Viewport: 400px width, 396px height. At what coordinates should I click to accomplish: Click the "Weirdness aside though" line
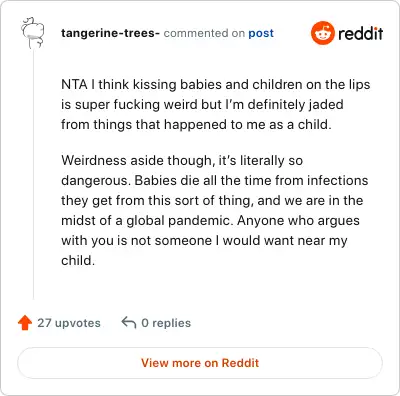click(182, 160)
